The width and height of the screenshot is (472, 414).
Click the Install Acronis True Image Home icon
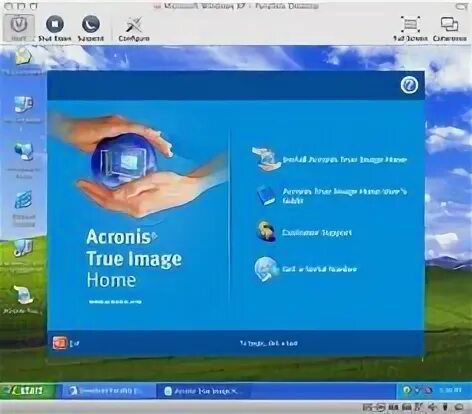tap(266, 159)
